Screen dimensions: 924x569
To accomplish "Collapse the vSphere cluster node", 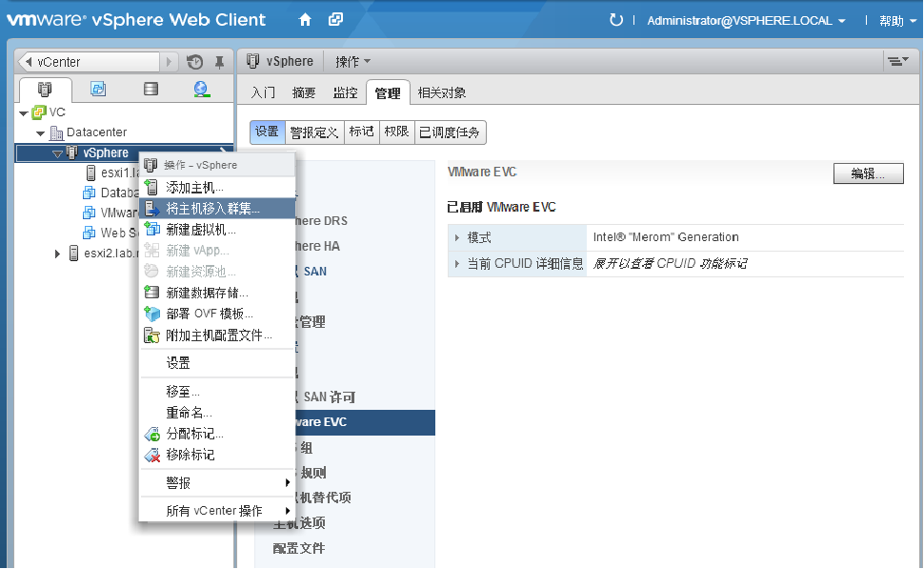I will pos(57,153).
